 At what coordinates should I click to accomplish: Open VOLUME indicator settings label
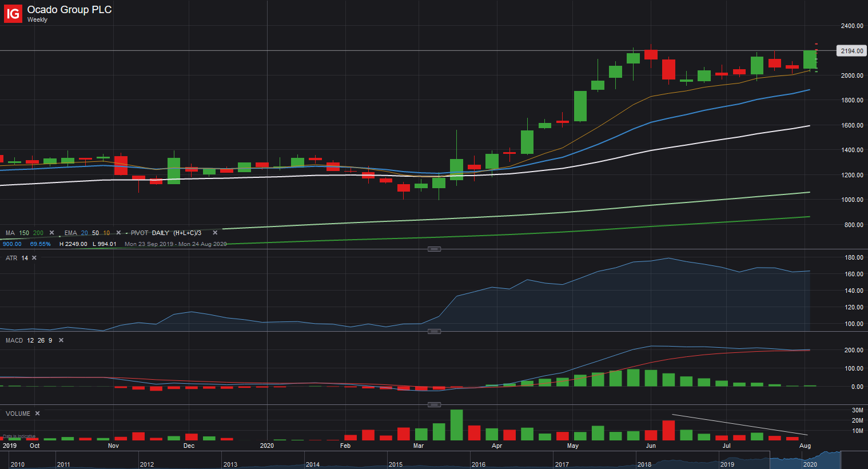18,414
